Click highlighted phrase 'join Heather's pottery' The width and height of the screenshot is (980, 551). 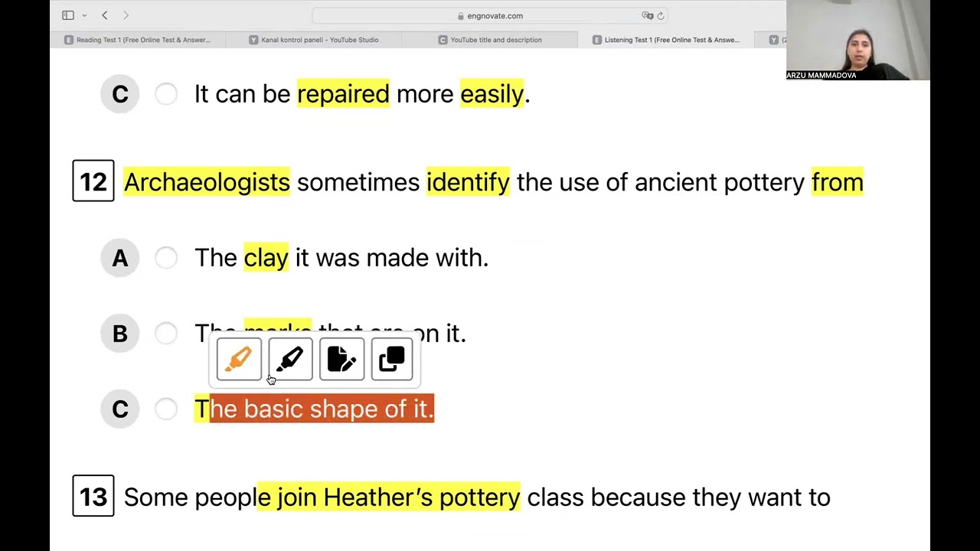pos(389,497)
